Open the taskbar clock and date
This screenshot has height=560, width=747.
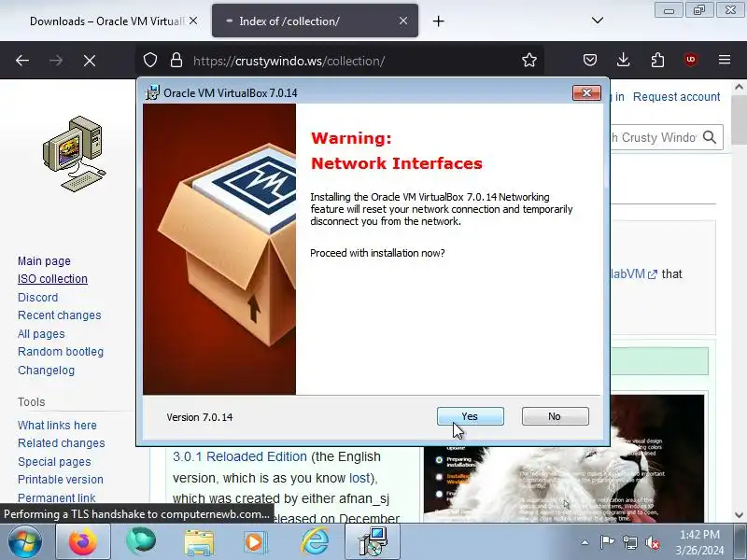[x=699, y=542]
